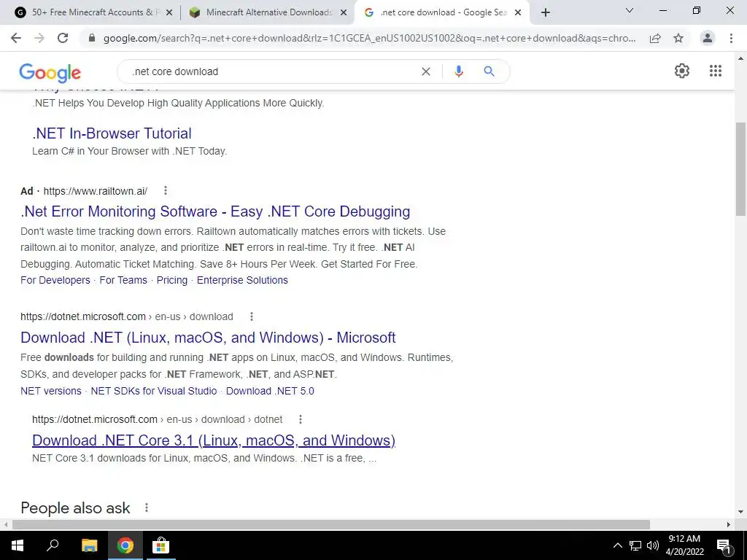Click the vertical scrollbar thumb
Viewport: 747px width, 560px height.
pyautogui.click(x=740, y=168)
